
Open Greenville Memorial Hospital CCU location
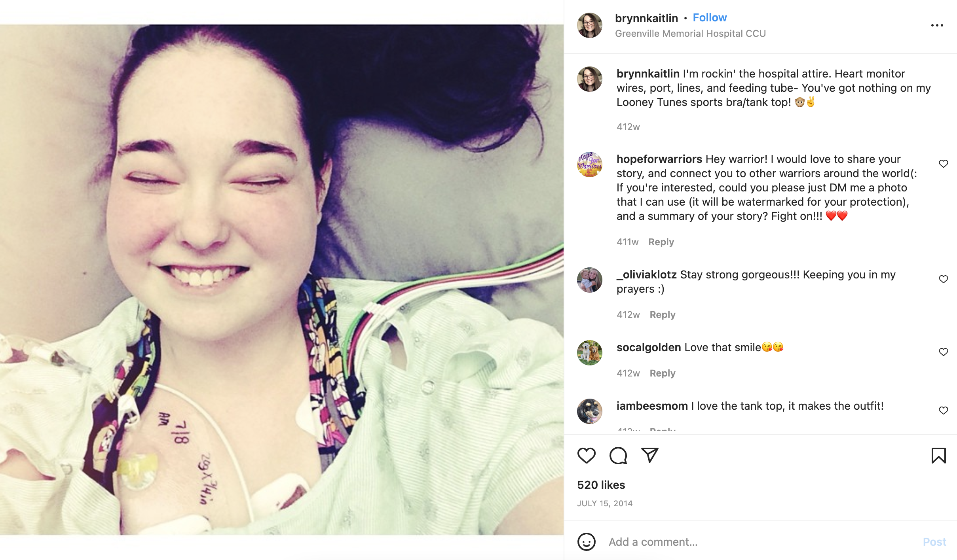point(690,34)
